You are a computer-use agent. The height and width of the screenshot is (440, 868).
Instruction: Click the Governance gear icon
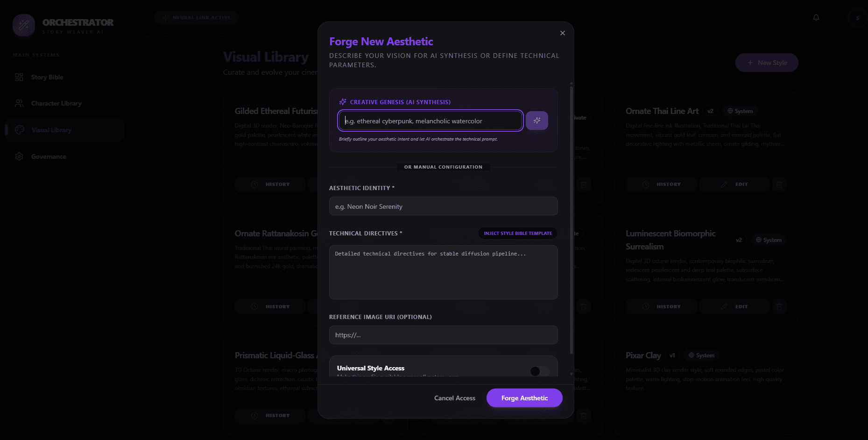19,156
